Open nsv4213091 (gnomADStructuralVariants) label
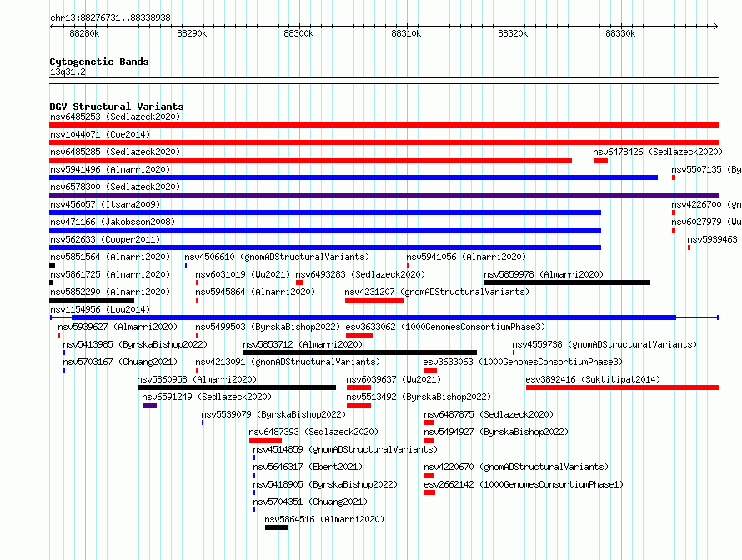 click(288, 362)
